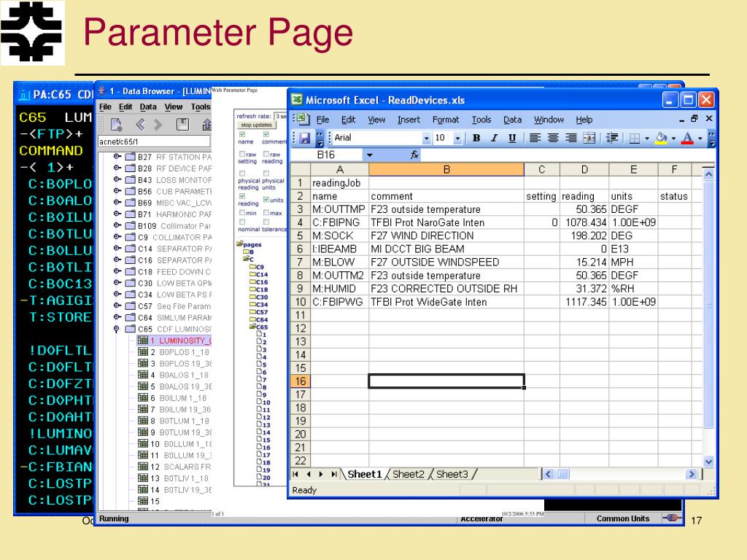Click last-sheet navigation arrow in Excel

pyautogui.click(x=334, y=474)
